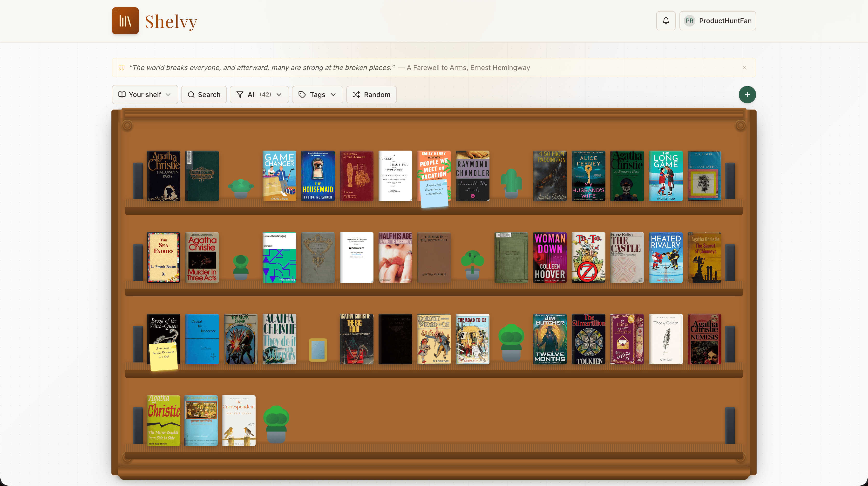Select the filter funnel icon
868x486 pixels.
(240, 95)
